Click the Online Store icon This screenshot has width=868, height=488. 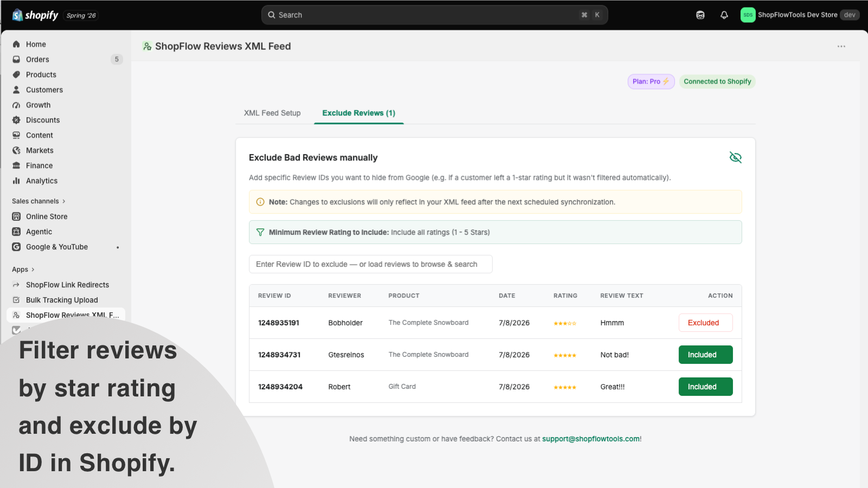16,216
